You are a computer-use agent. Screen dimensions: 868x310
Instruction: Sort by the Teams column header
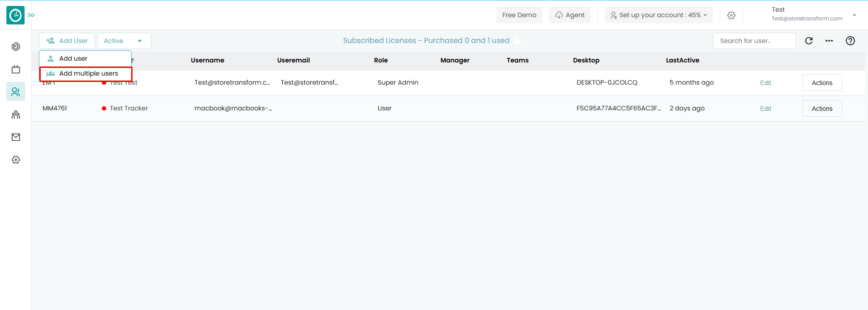pyautogui.click(x=517, y=60)
